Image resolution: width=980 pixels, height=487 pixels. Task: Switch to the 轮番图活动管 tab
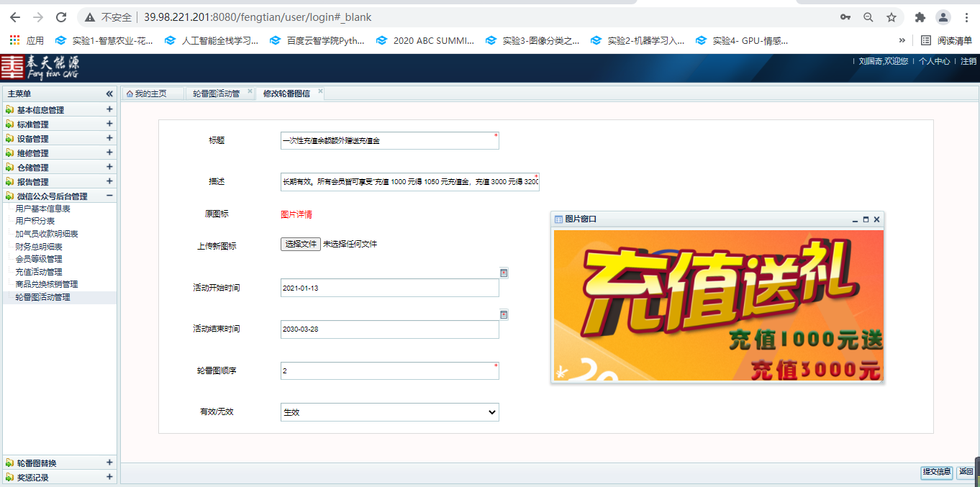tap(216, 94)
